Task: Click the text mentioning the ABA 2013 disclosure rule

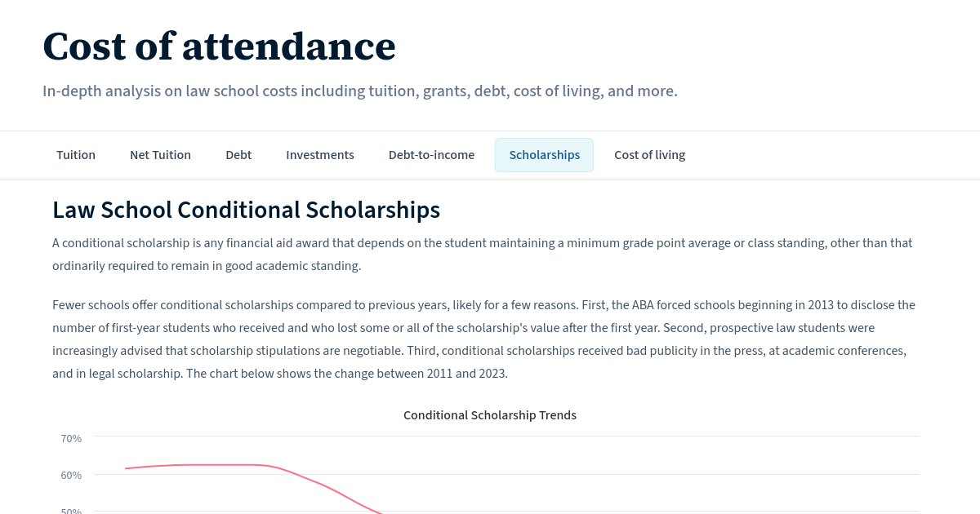Action: click(483, 339)
